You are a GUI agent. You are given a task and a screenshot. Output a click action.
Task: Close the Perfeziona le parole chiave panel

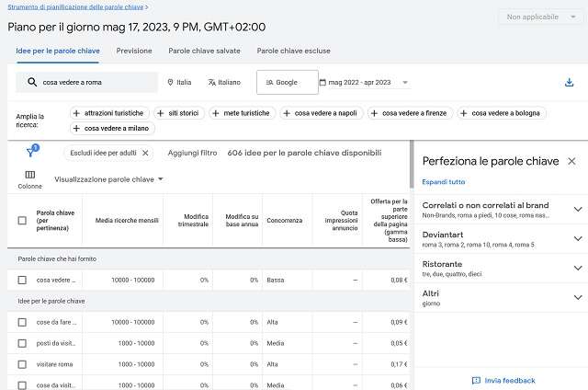571,161
